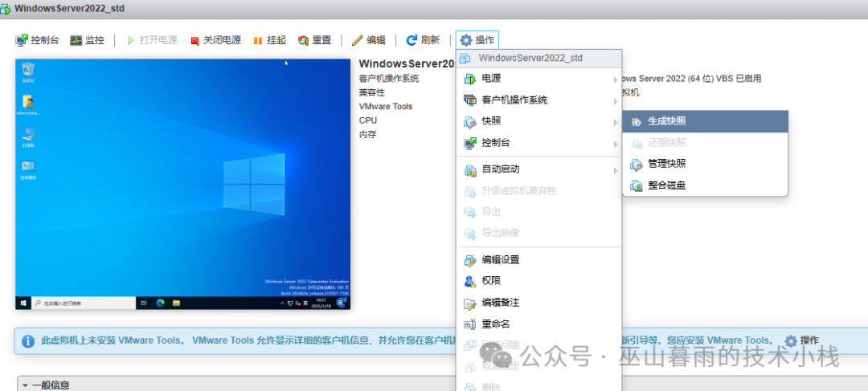
Task: Open 编辑 with the pencil icon
Action: [358, 40]
